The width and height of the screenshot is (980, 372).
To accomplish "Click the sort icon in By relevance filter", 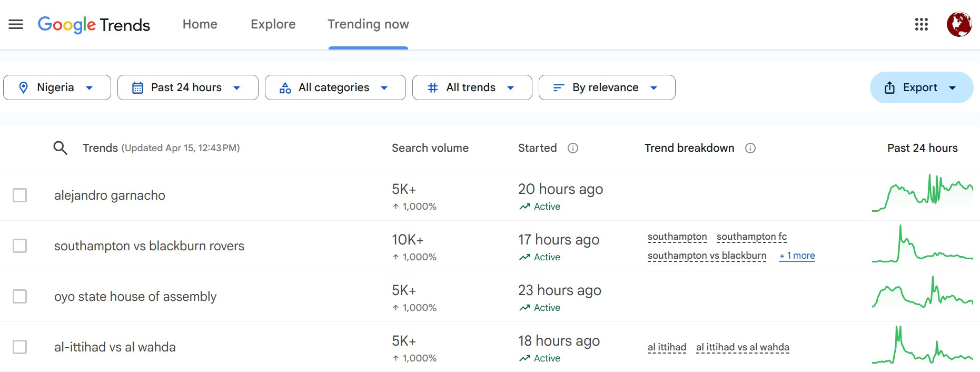I will point(559,87).
